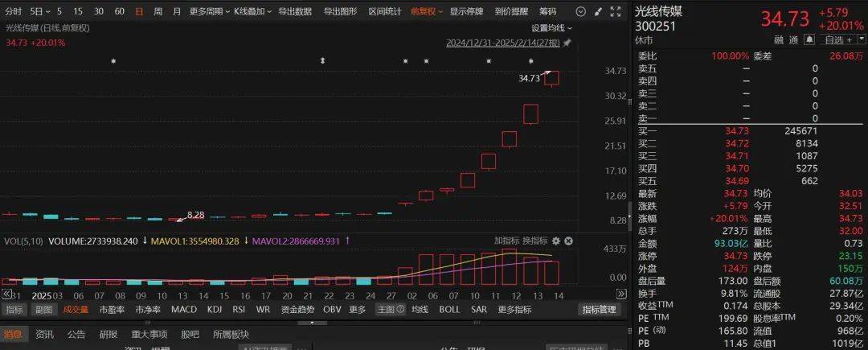Image resolution: width=868 pixels, height=350 pixels.
Task: Click 换指标 change indicator
Action: [534, 241]
